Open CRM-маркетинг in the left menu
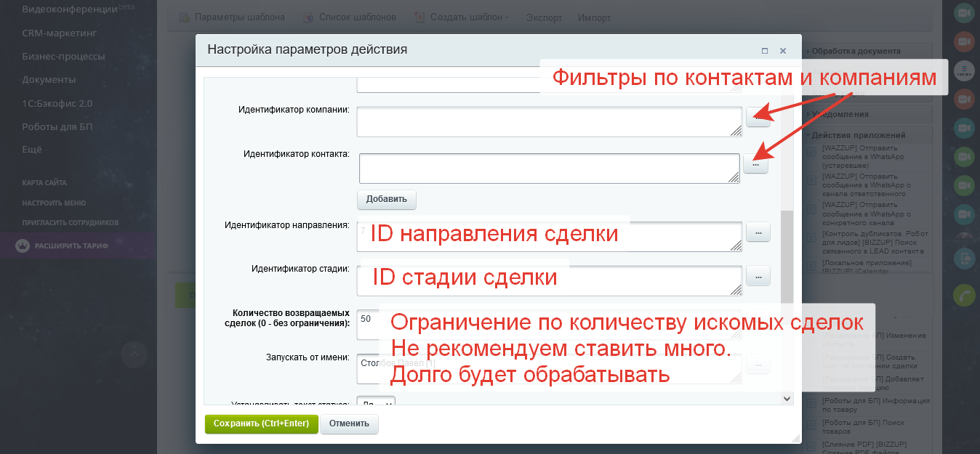This screenshot has height=454, width=980. [x=60, y=33]
